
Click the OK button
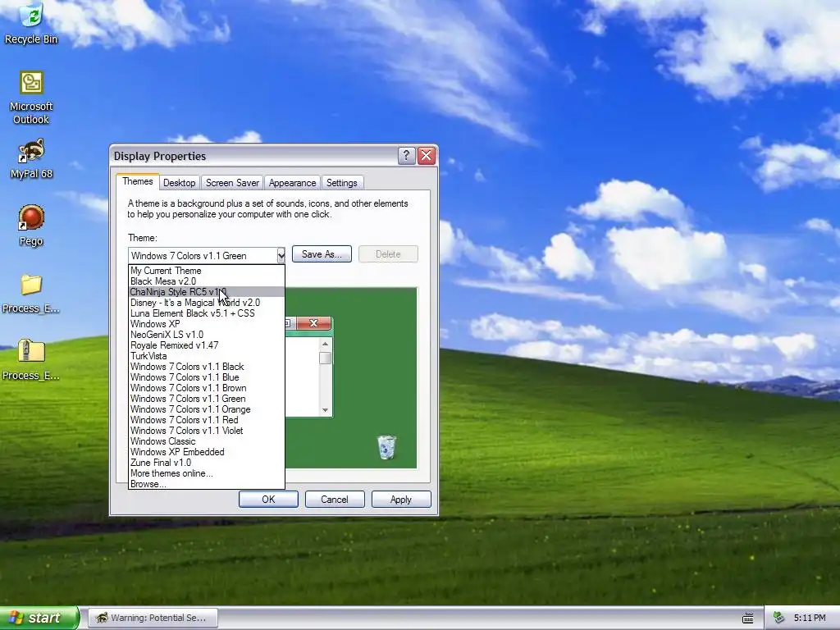click(x=268, y=500)
